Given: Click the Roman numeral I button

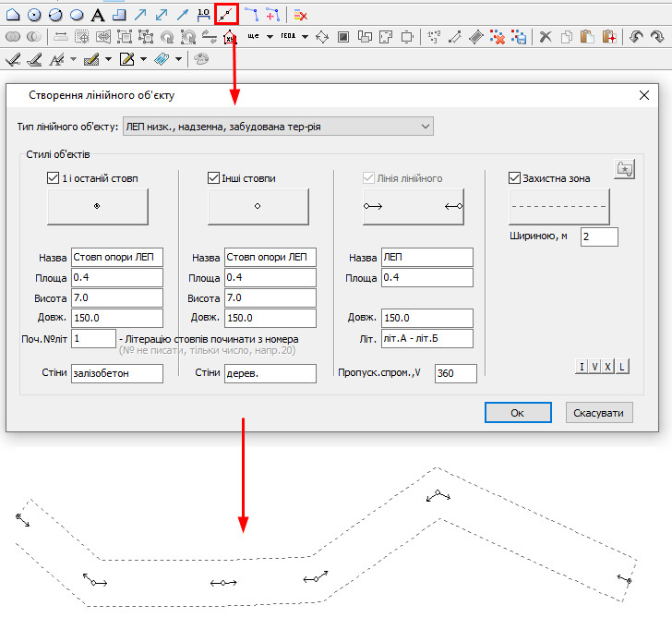Looking at the screenshot, I should pos(582,367).
